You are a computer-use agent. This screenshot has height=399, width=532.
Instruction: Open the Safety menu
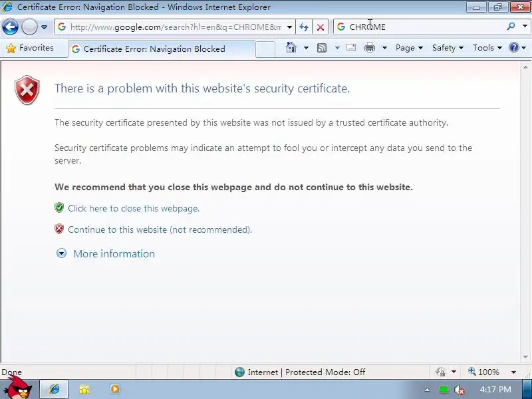448,48
